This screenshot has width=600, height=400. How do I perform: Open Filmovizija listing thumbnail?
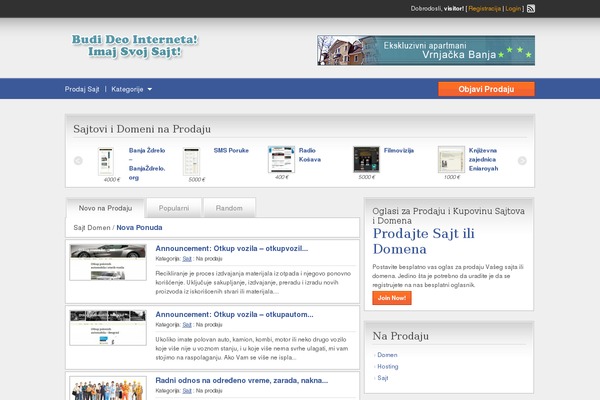(366, 159)
